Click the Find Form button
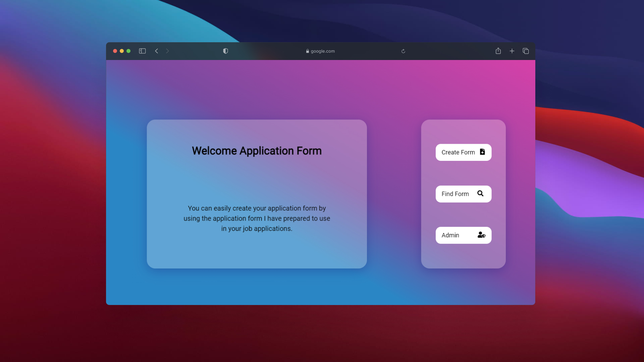Viewport: 644px width, 362px height. 463,194
